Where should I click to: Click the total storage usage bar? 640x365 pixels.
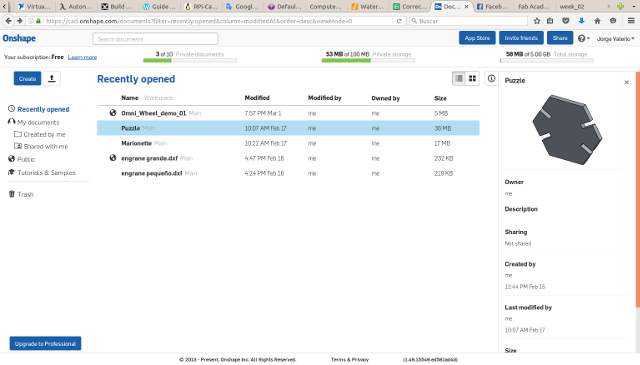click(x=547, y=60)
